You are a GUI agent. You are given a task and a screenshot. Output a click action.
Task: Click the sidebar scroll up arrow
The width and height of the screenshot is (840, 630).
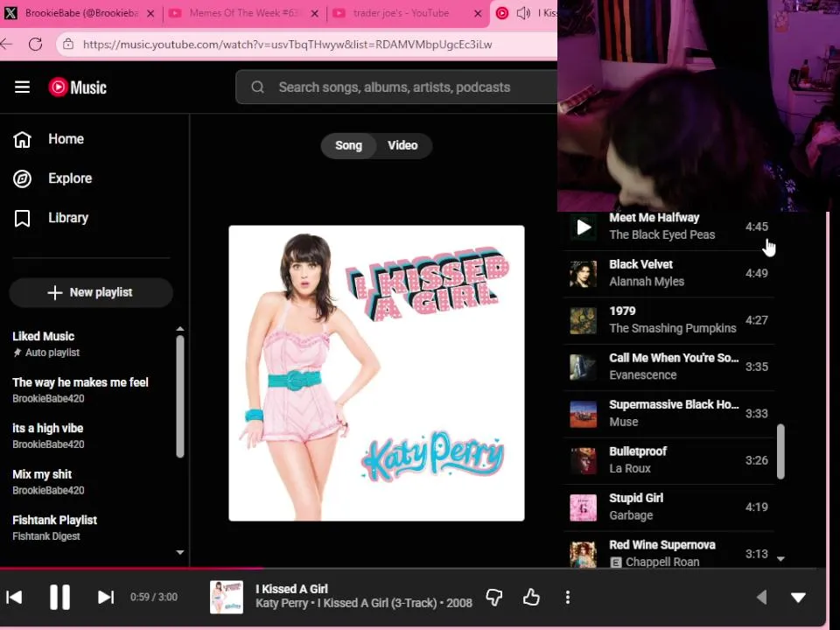tap(180, 328)
